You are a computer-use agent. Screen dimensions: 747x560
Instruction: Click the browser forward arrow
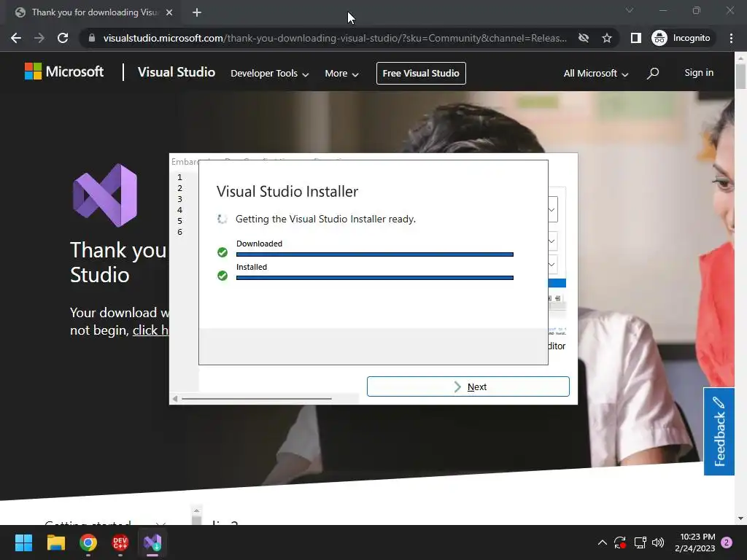click(39, 38)
